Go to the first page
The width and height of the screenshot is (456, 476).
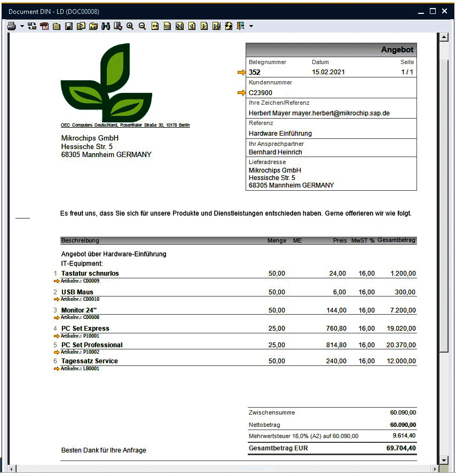179,26
